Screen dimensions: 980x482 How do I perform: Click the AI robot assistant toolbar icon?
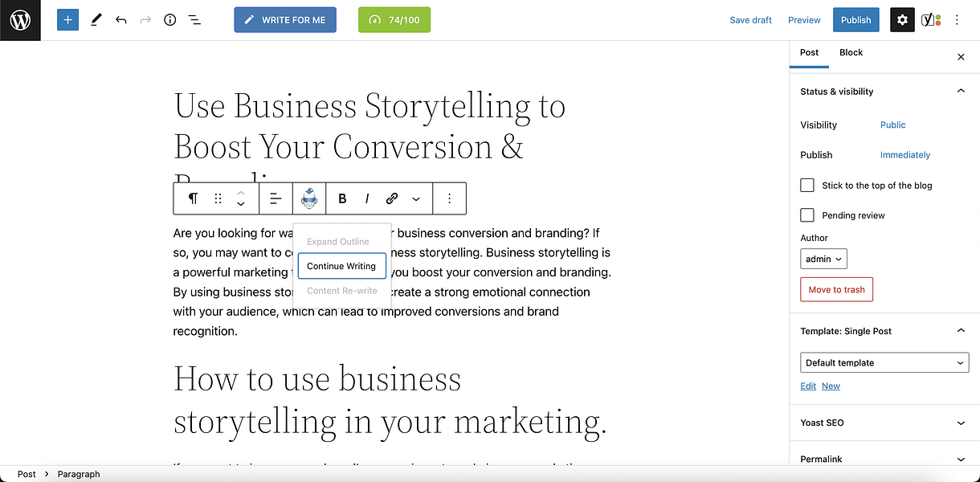point(309,198)
